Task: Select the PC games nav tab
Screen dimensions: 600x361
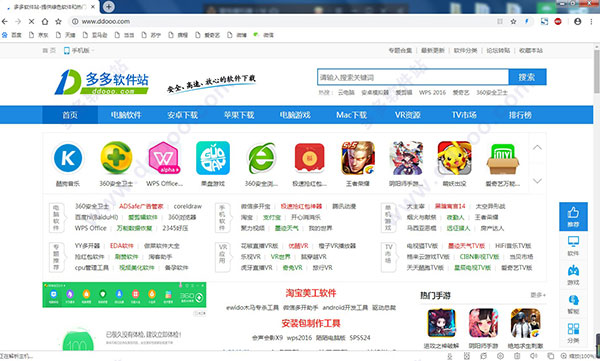Action: 295,115
